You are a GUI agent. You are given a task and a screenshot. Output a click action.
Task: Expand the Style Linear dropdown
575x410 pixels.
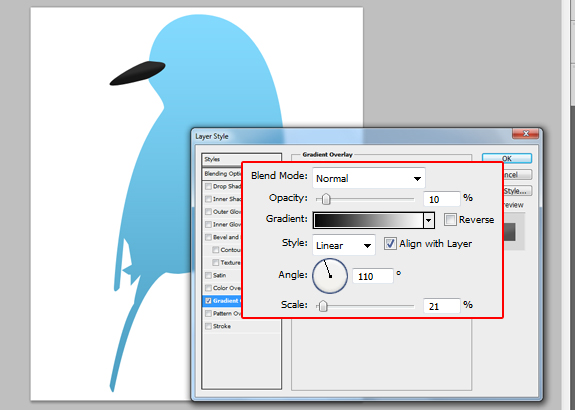tap(344, 245)
